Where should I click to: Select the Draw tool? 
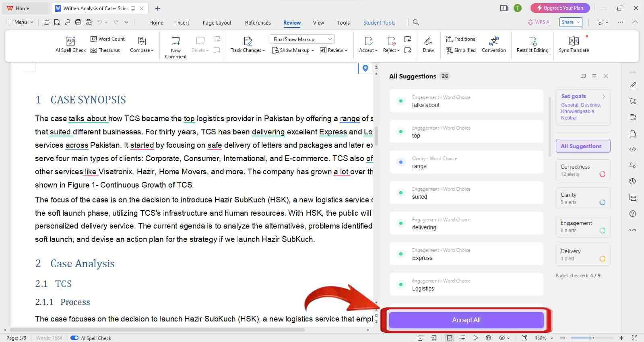pos(428,45)
